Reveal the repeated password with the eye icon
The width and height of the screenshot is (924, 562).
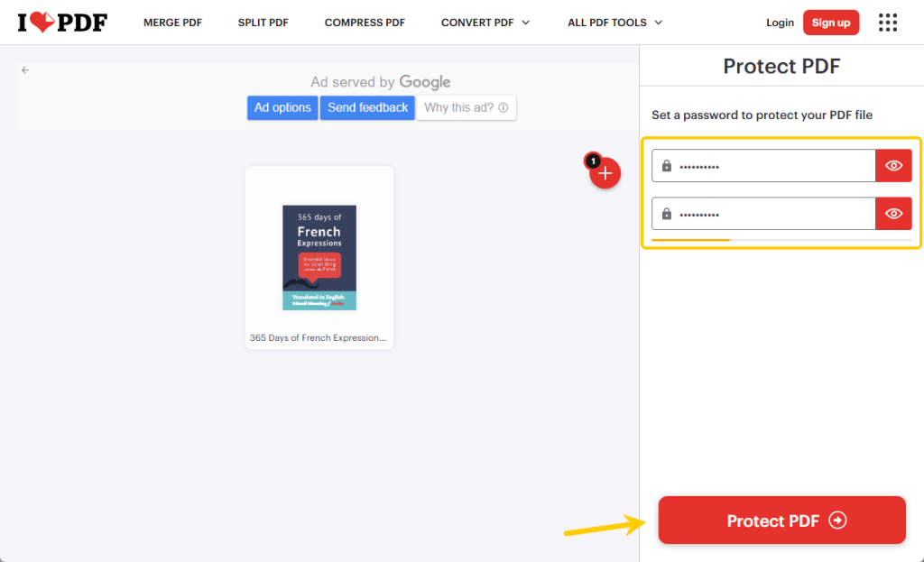tap(893, 213)
